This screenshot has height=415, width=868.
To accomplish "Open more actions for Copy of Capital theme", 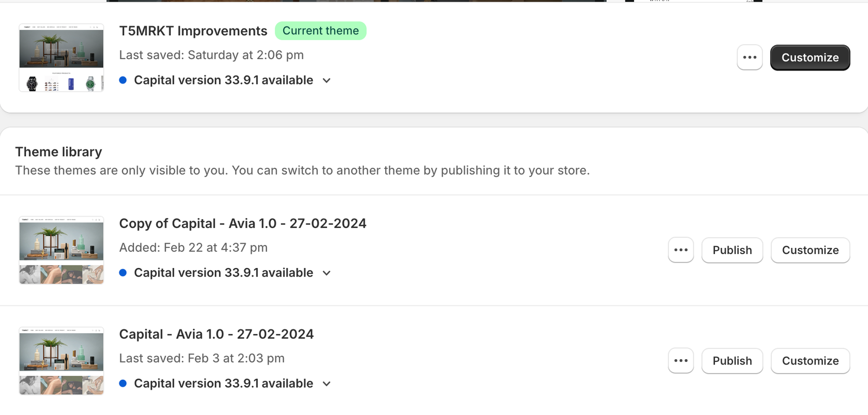I will [681, 250].
